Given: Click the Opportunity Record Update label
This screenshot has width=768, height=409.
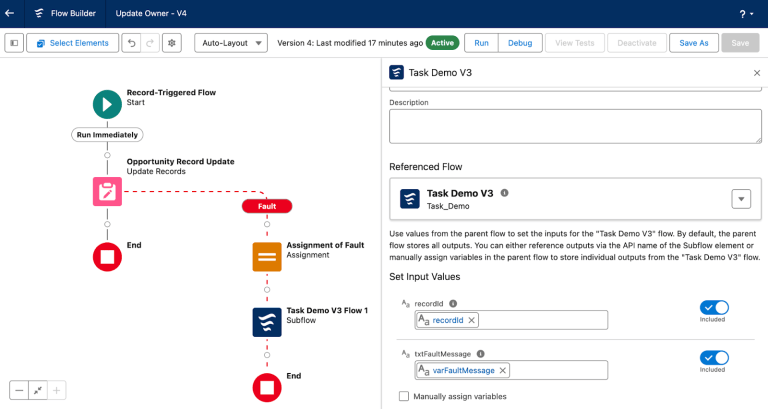Looking at the screenshot, I should click(180, 162).
